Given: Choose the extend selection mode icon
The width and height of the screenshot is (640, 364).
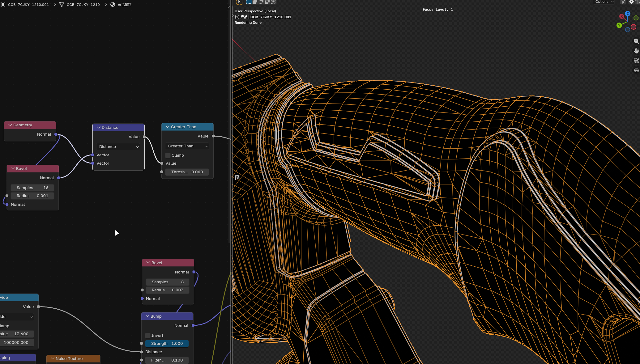Looking at the screenshot, I should point(255,2).
